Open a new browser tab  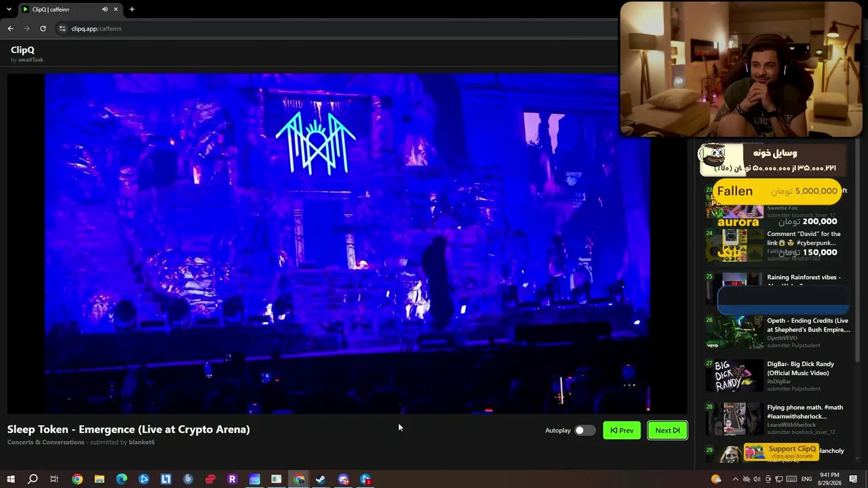132,9
